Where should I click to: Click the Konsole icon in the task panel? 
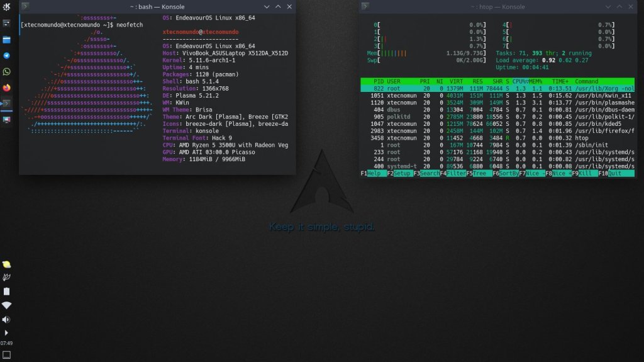tap(7, 103)
